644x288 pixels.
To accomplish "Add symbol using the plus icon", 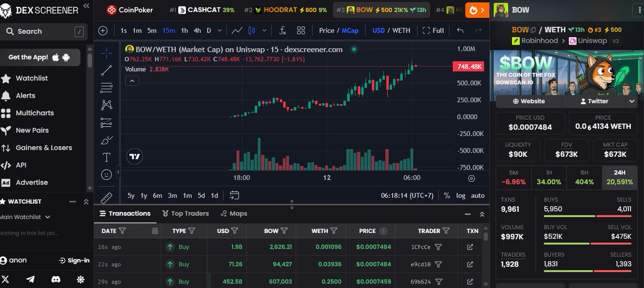I will tap(103, 31).
